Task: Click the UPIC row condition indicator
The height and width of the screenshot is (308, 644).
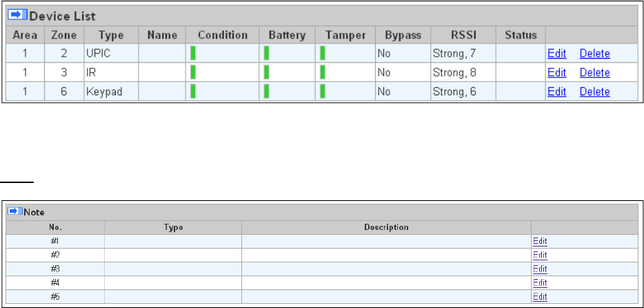Action: [x=193, y=53]
